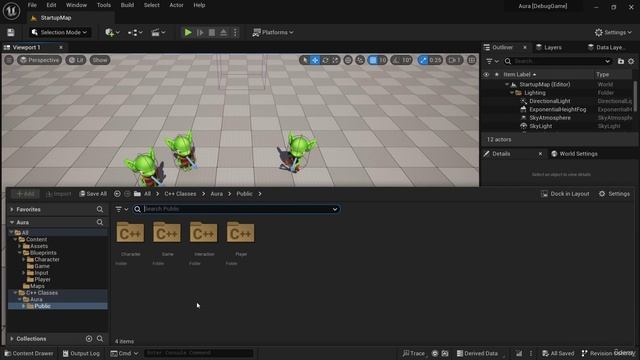
Task: Open the Output Log from the status bar
Action: point(81,353)
